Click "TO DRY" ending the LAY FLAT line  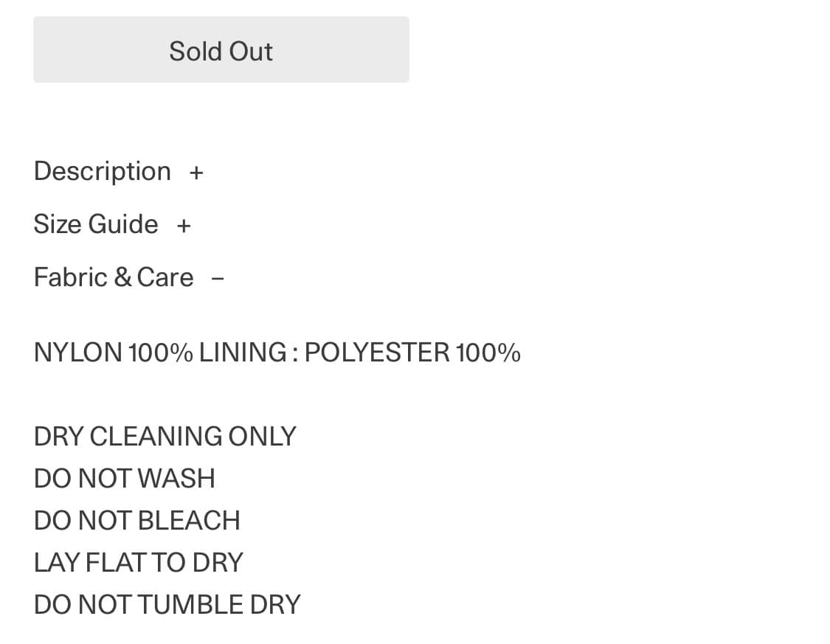[x=197, y=563]
